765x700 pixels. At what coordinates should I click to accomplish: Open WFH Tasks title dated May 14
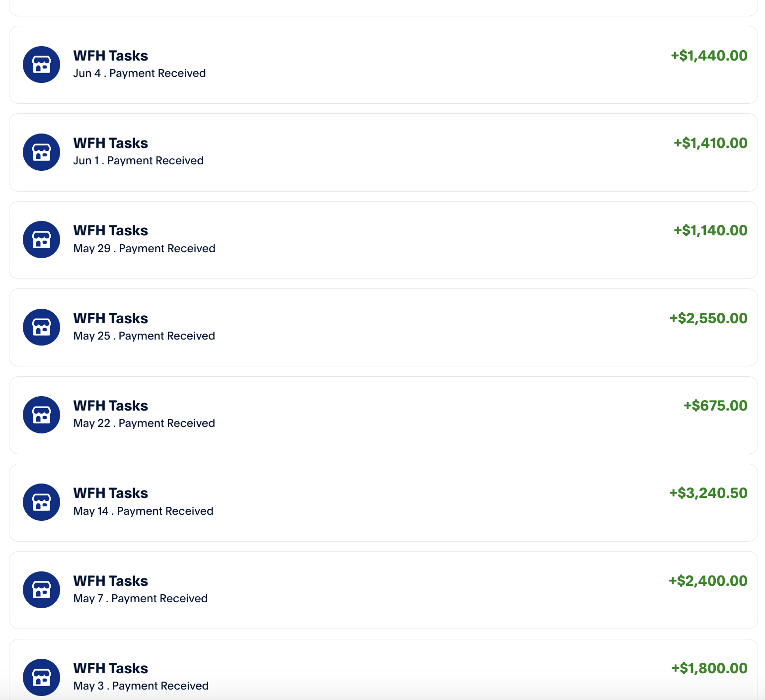(110, 493)
